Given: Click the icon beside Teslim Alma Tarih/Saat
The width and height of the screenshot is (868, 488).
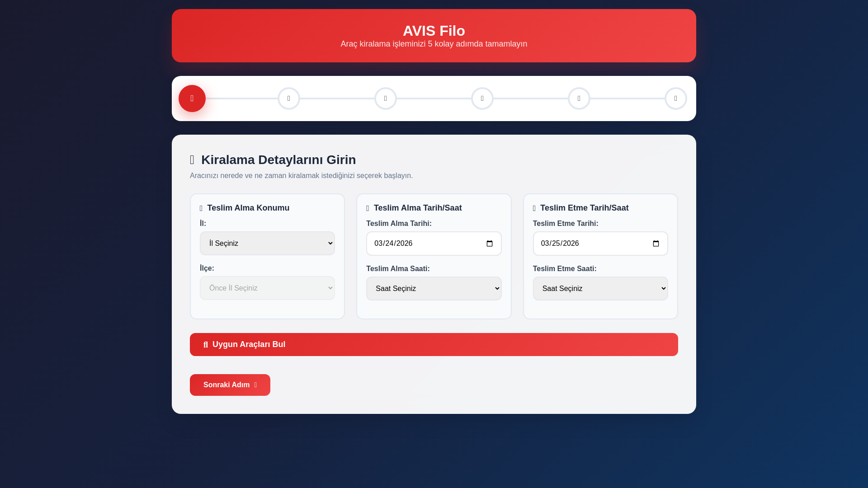Looking at the screenshot, I should (368, 208).
